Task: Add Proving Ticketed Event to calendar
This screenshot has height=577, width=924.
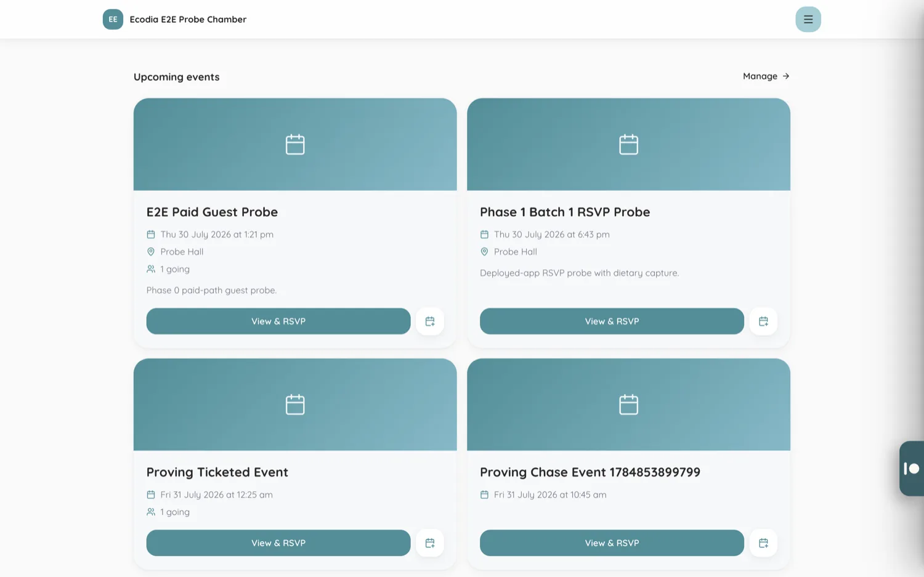Action: (x=430, y=543)
